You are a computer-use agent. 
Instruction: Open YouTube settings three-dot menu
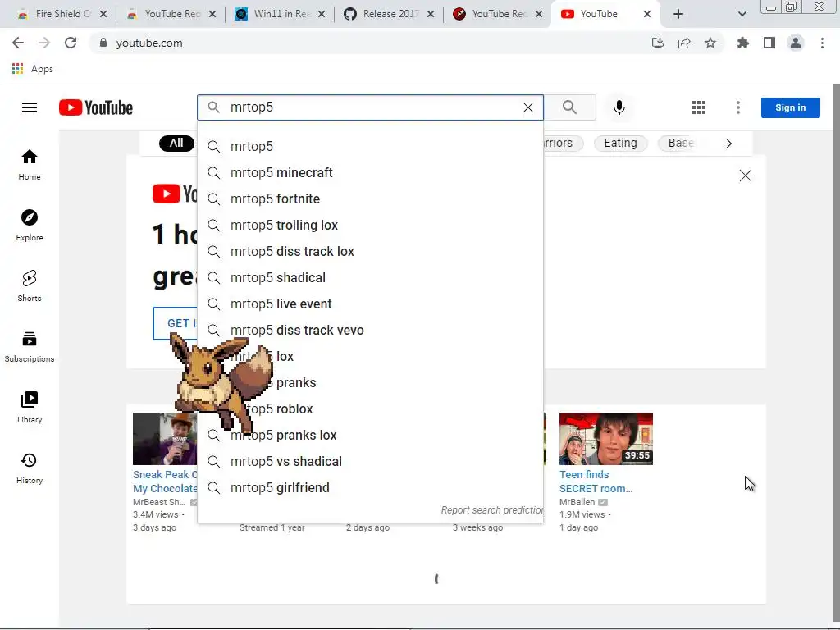coord(738,107)
